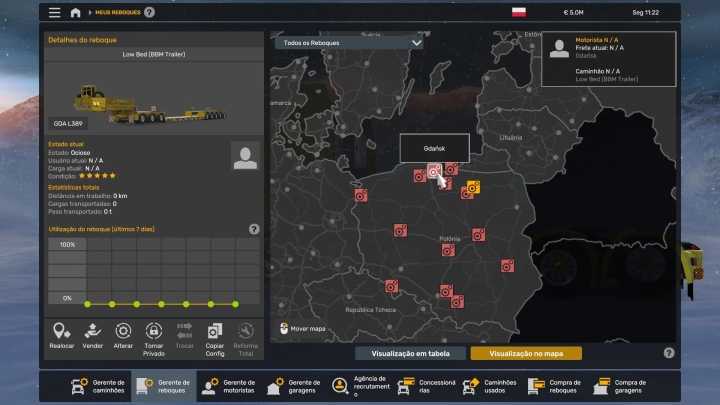The image size is (720, 405).
Task: Click the Gdańsk city tooltip
Action: click(434, 148)
